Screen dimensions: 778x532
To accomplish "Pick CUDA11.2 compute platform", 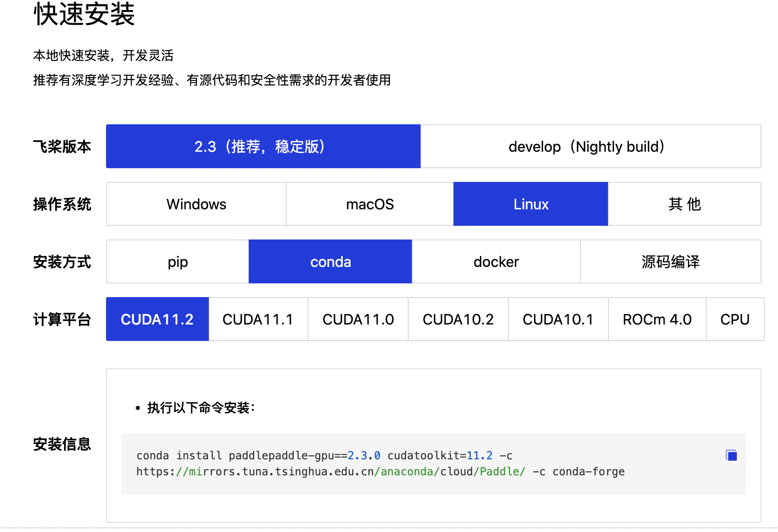I will point(157,319).
